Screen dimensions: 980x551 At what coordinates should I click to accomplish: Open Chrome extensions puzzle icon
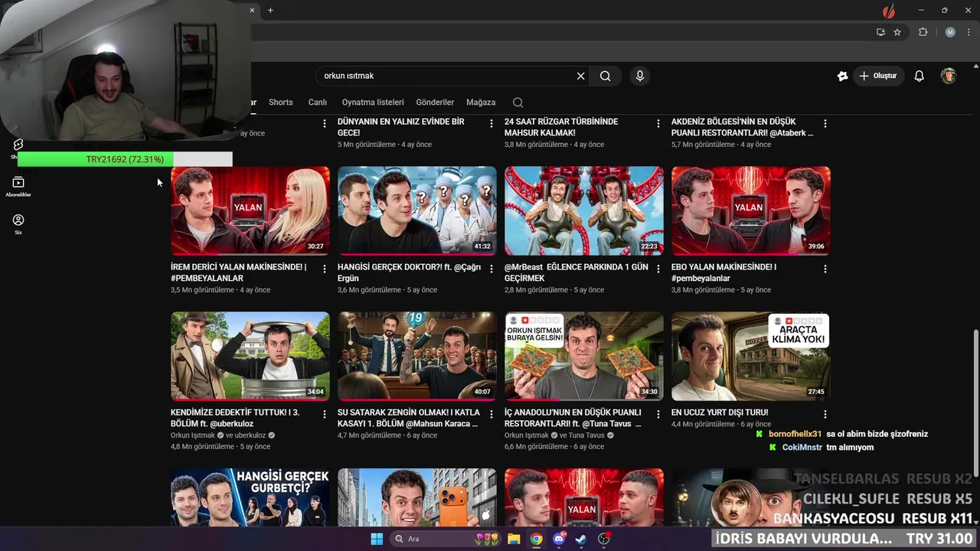(923, 32)
